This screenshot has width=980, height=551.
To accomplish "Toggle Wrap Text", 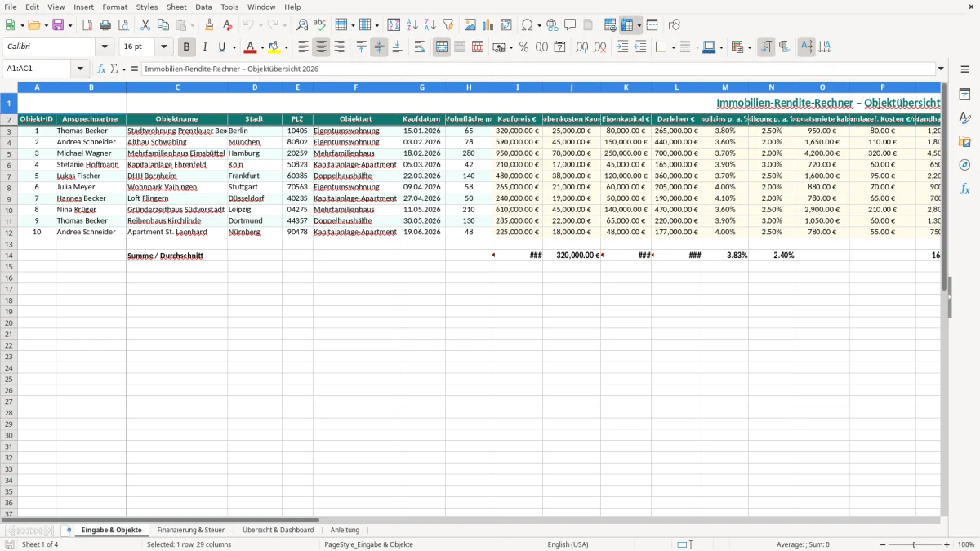I will pyautogui.click(x=420, y=47).
